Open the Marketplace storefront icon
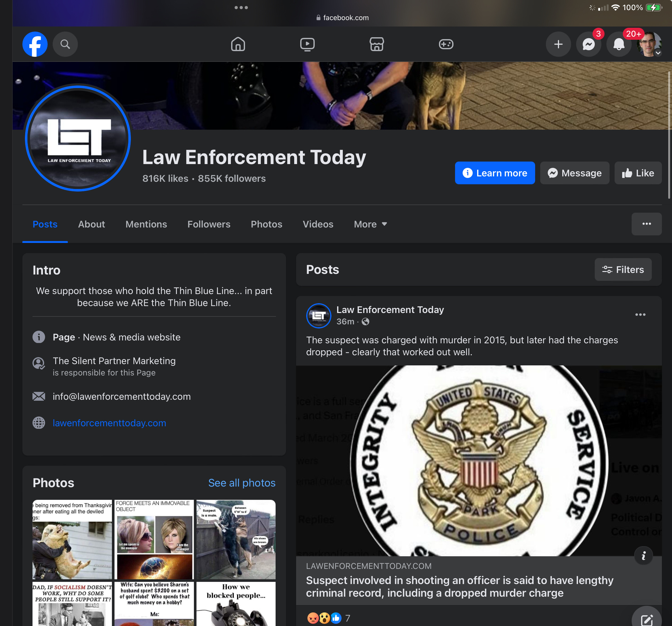 click(377, 44)
